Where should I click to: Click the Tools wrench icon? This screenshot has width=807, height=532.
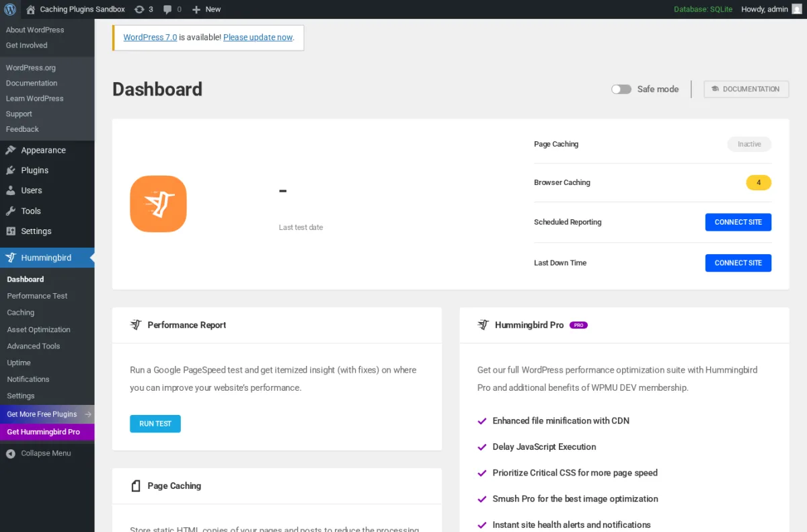click(11, 211)
